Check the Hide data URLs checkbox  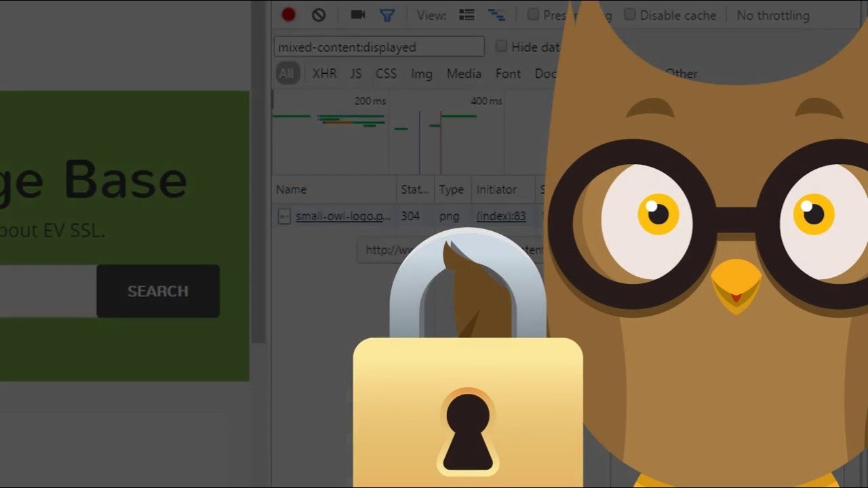(x=501, y=46)
